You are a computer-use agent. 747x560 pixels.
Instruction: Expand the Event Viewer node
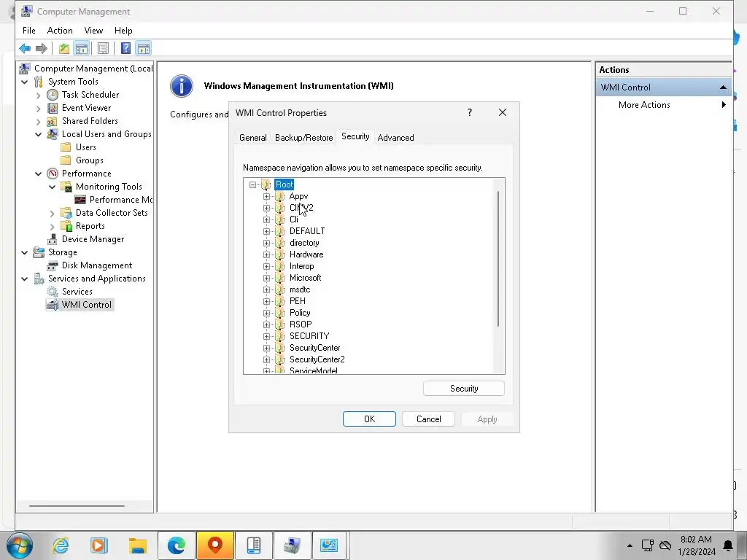tap(39, 108)
